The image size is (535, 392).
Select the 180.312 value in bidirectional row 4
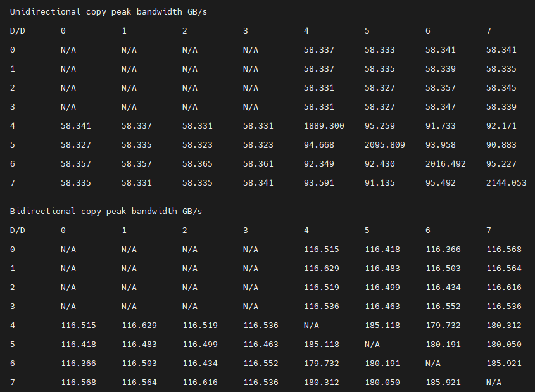pyautogui.click(x=503, y=326)
